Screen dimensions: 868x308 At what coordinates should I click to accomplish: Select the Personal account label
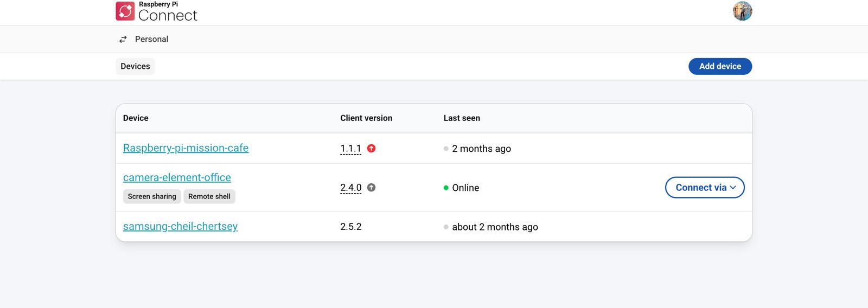pyautogui.click(x=151, y=39)
